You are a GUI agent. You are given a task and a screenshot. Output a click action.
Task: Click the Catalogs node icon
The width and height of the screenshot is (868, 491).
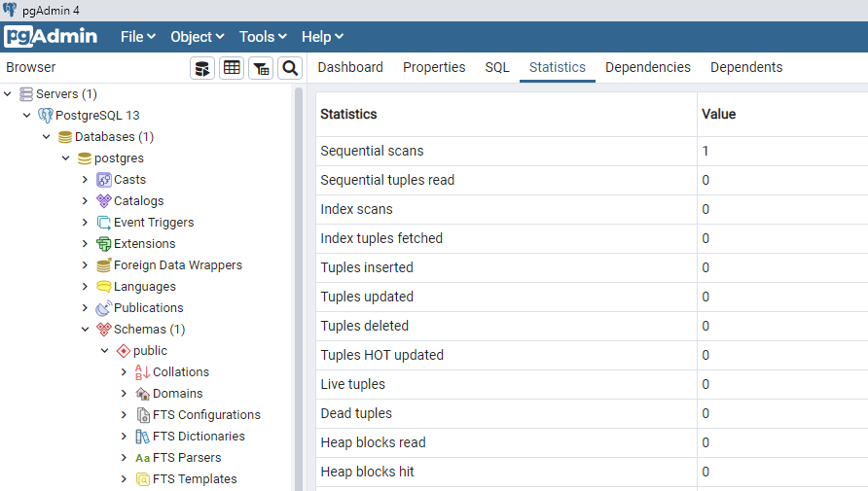coord(103,201)
